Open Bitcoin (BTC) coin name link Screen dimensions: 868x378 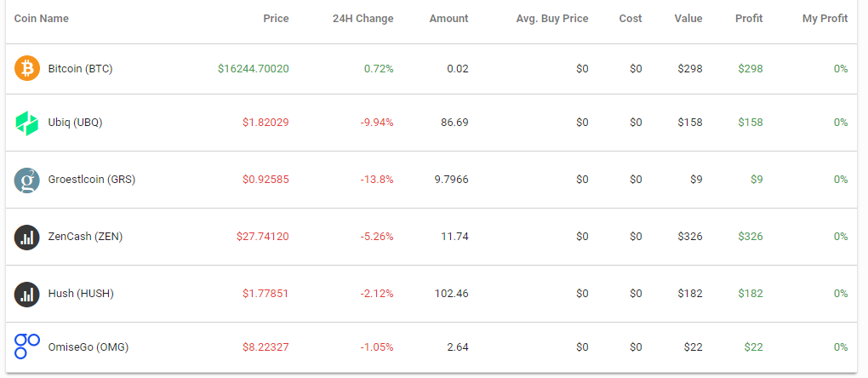[80, 69]
